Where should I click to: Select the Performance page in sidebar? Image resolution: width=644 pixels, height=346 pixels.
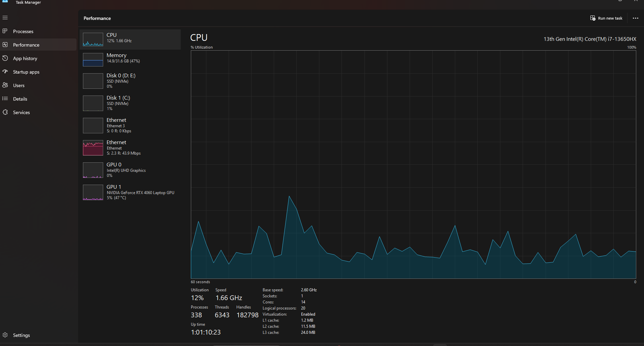click(x=38, y=45)
